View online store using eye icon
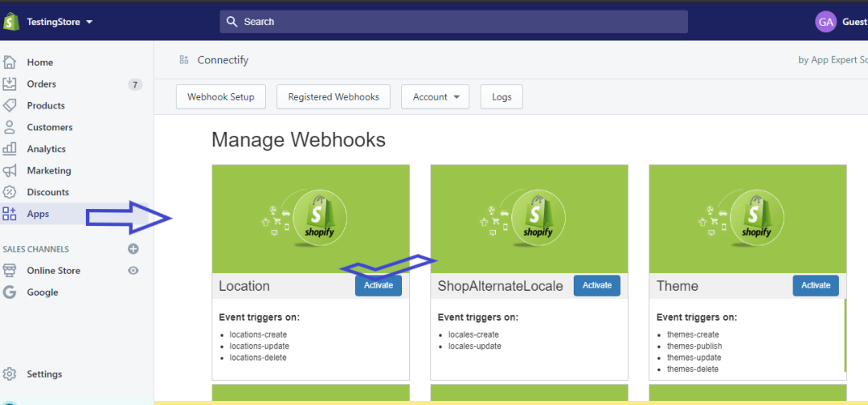The width and height of the screenshot is (868, 405). pos(133,271)
